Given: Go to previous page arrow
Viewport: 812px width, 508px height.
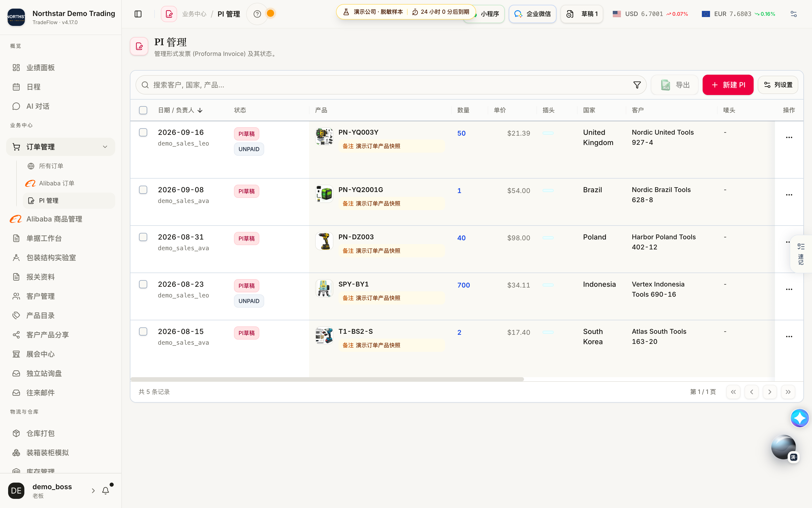Looking at the screenshot, I should (x=752, y=392).
